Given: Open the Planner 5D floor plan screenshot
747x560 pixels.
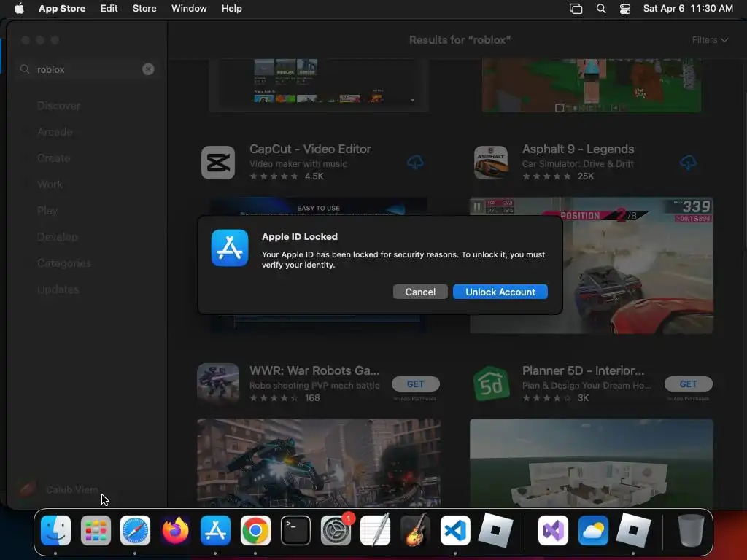Looking at the screenshot, I should click(x=591, y=463).
